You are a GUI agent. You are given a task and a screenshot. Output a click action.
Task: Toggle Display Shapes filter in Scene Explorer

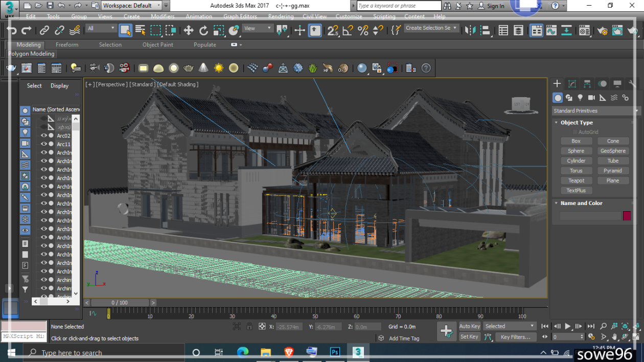[25, 121]
